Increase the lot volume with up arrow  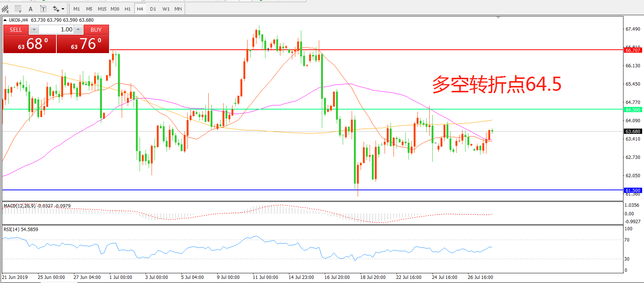pyautogui.click(x=78, y=30)
